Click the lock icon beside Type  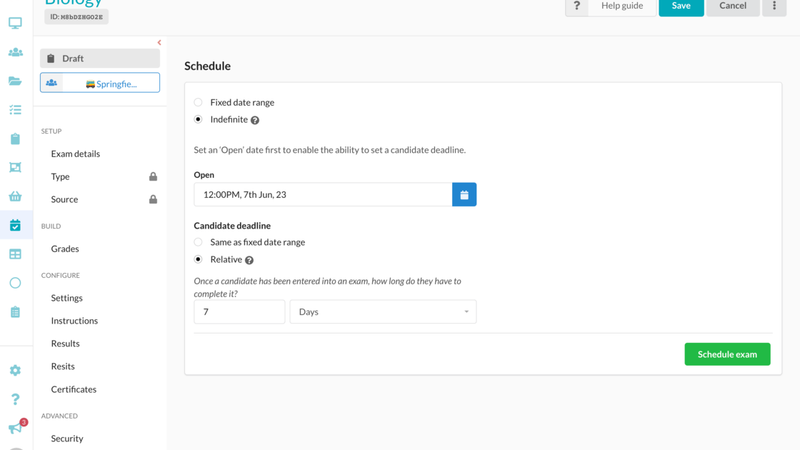tap(153, 177)
